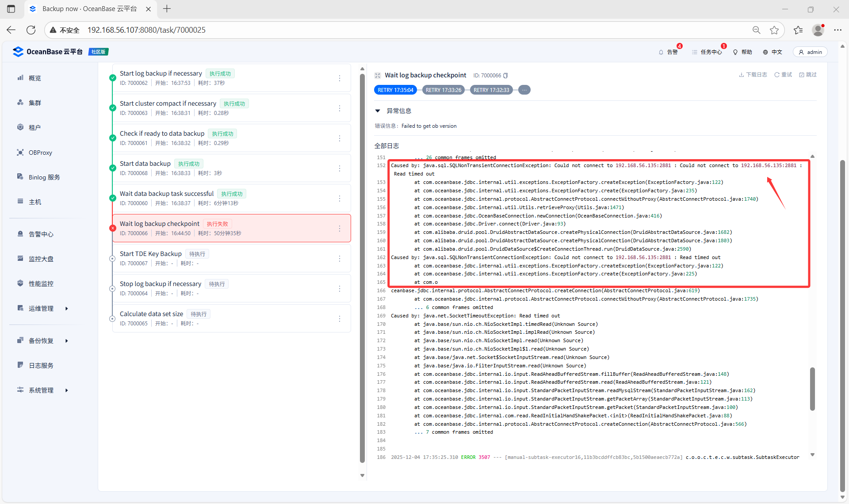Screen dimensions: 849x504
Task: Open the admin user dropdown
Action: 810,52
